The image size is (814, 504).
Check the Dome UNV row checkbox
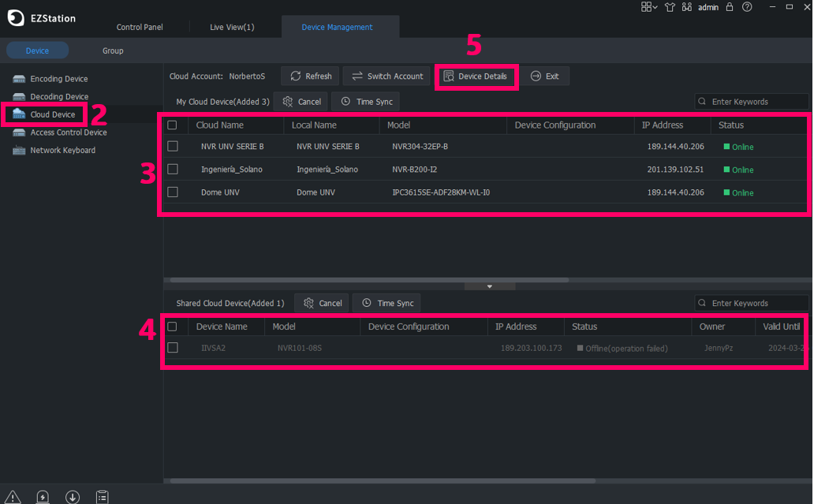coord(173,192)
